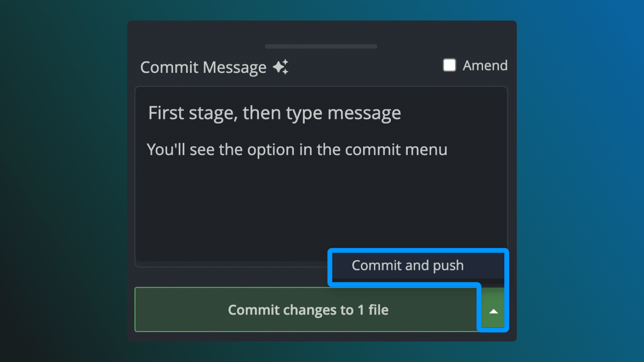Click the Amend label text
Viewport: 644px width, 362px height.
point(485,65)
